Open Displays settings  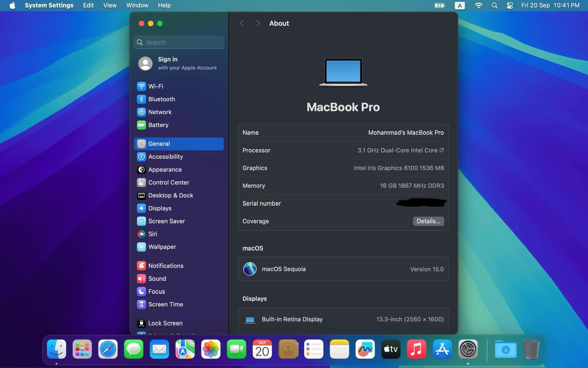point(179,208)
